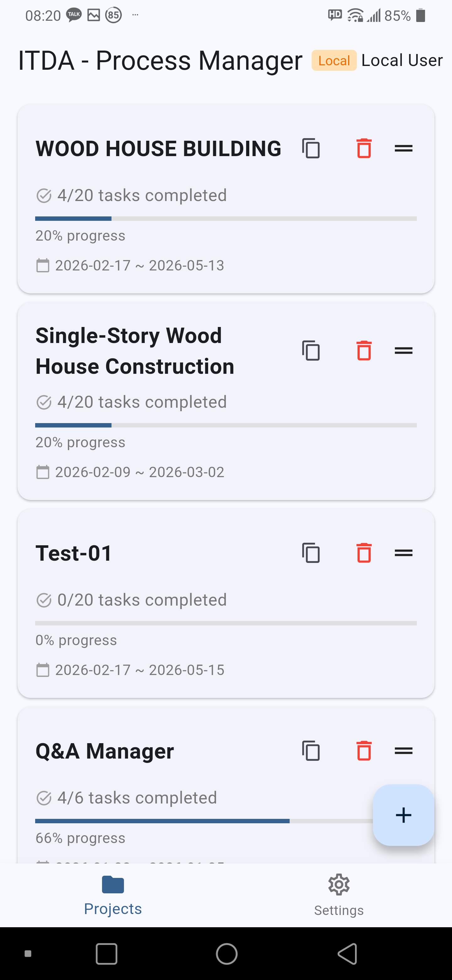Duplicate the WOOD HOUSE BUILDING project

tap(311, 149)
